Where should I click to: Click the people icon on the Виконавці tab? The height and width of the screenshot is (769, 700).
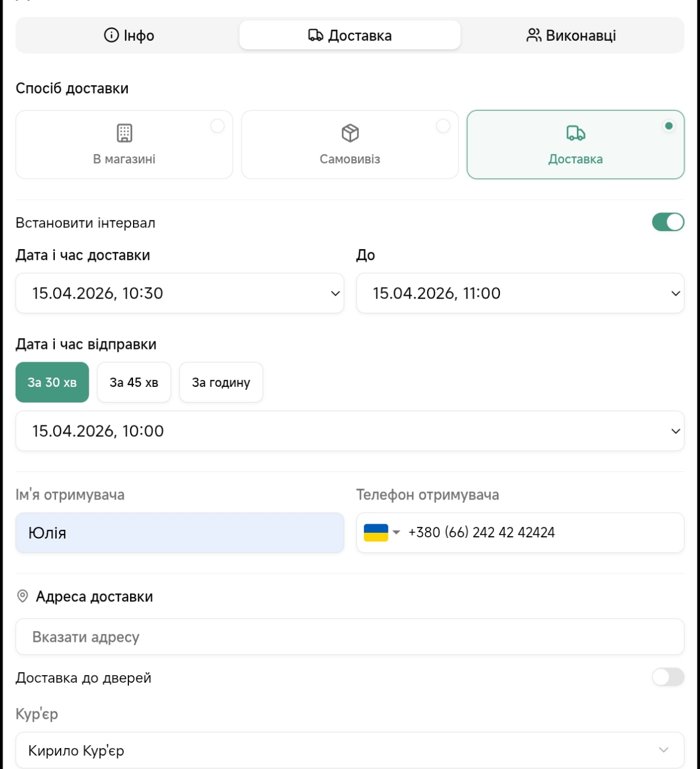coord(533,36)
